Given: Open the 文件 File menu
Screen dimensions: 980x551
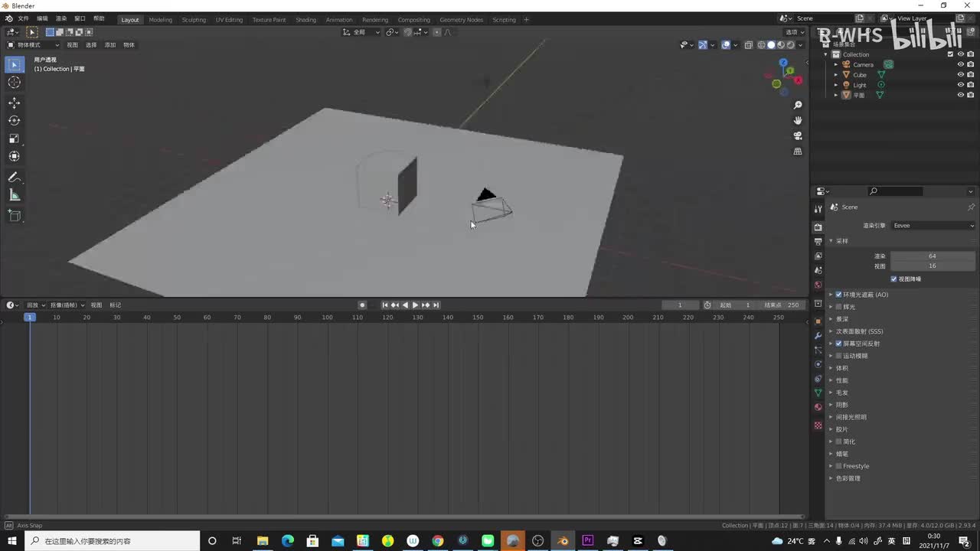Looking at the screenshot, I should point(23,19).
